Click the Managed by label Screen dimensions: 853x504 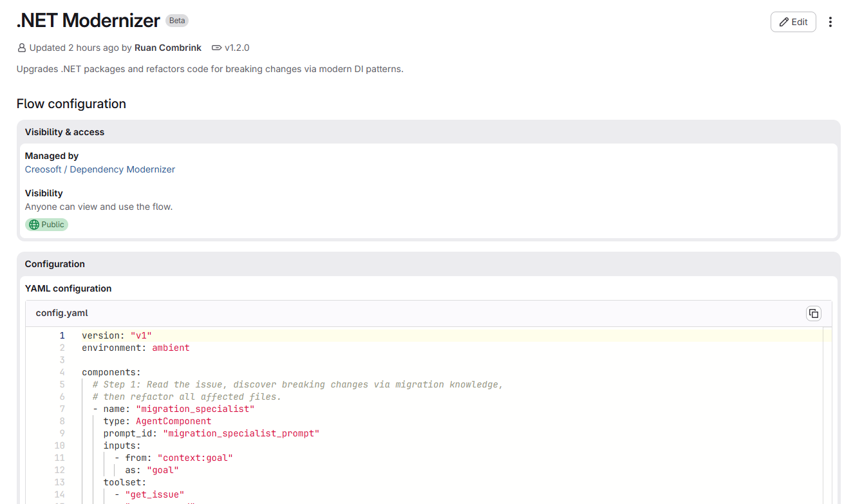52,156
